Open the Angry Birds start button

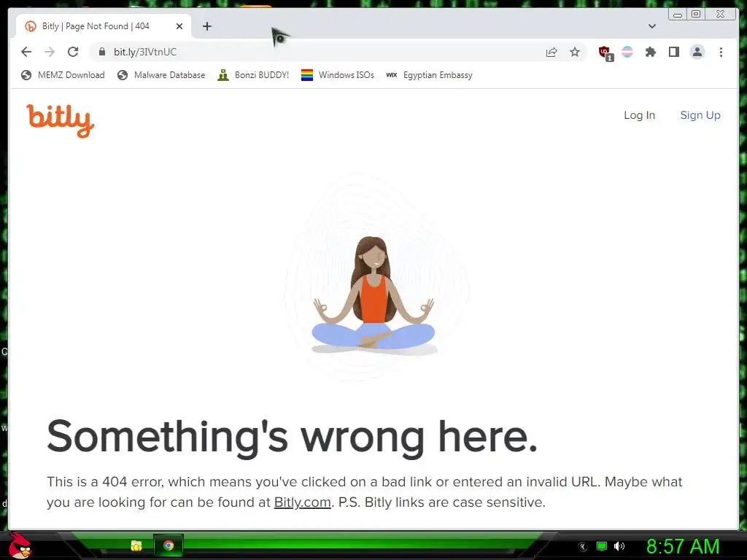point(20,546)
